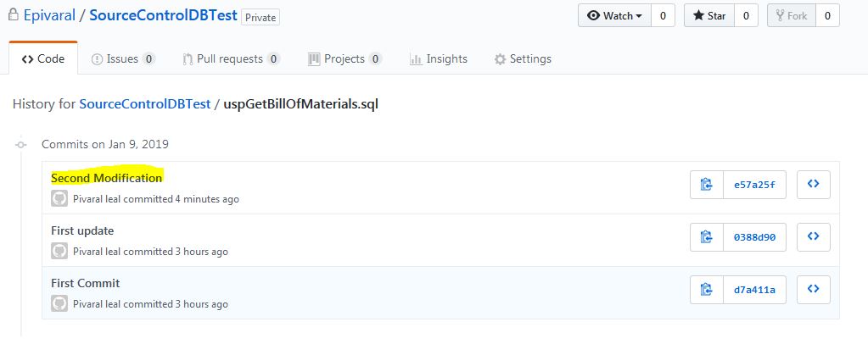Viewport: 868px width, 344px height.
Task: Click avatar beside Second Modification commit author
Action: [59, 198]
